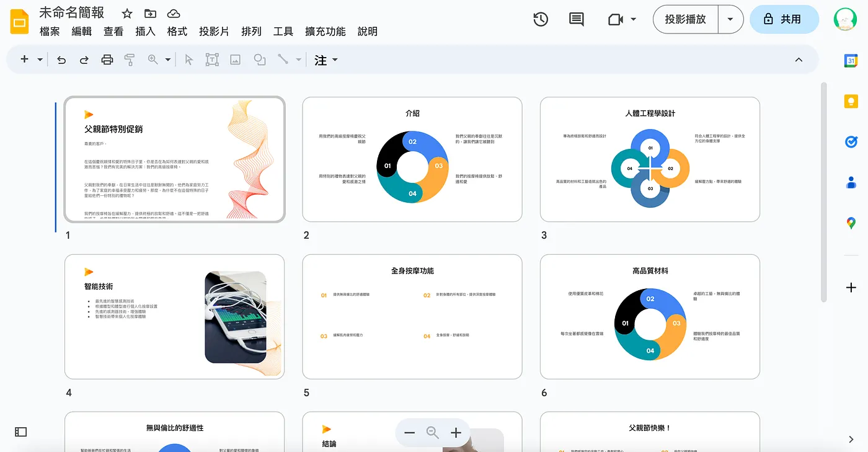Open the 說明 menu
Viewport: 868px width, 452px height.
[x=368, y=32]
